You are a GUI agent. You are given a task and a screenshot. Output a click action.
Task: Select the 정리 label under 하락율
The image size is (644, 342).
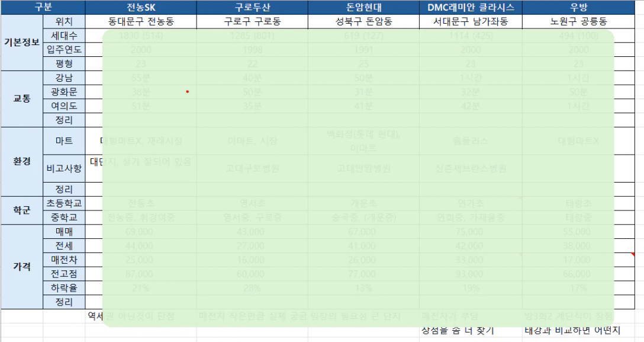[x=64, y=302]
